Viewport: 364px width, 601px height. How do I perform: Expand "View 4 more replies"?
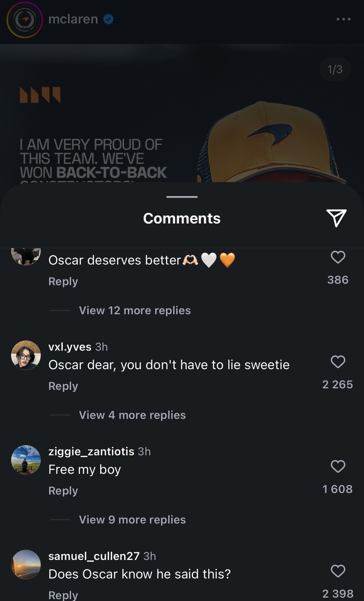pyautogui.click(x=132, y=415)
